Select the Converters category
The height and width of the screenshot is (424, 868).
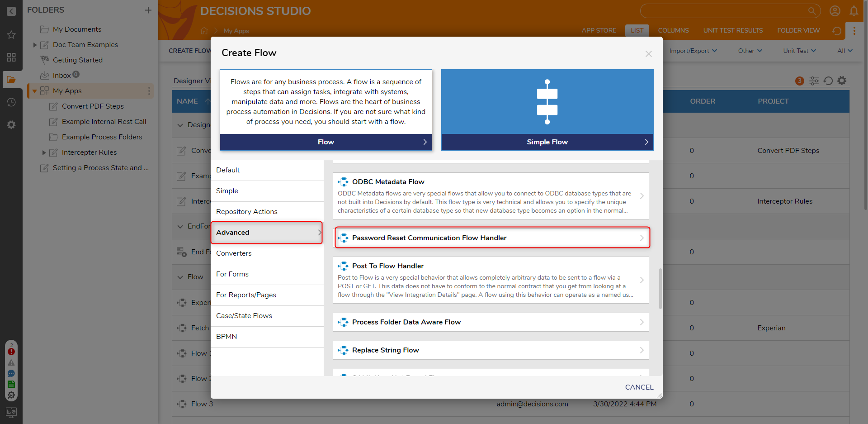[x=267, y=253]
